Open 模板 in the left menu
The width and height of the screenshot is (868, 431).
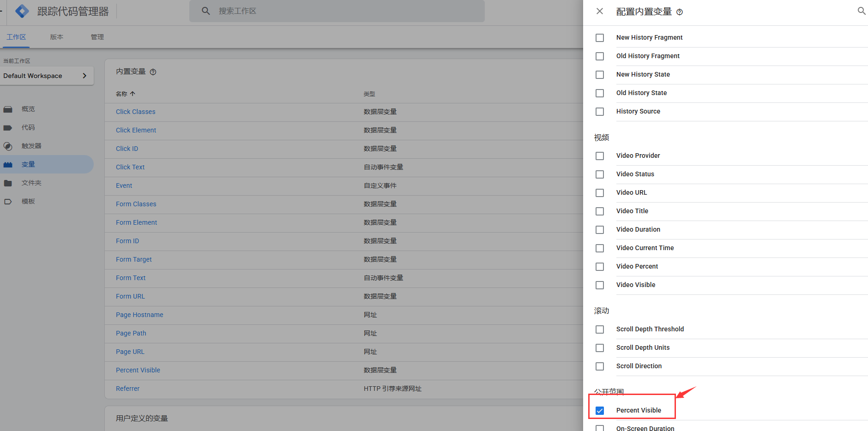(x=28, y=201)
